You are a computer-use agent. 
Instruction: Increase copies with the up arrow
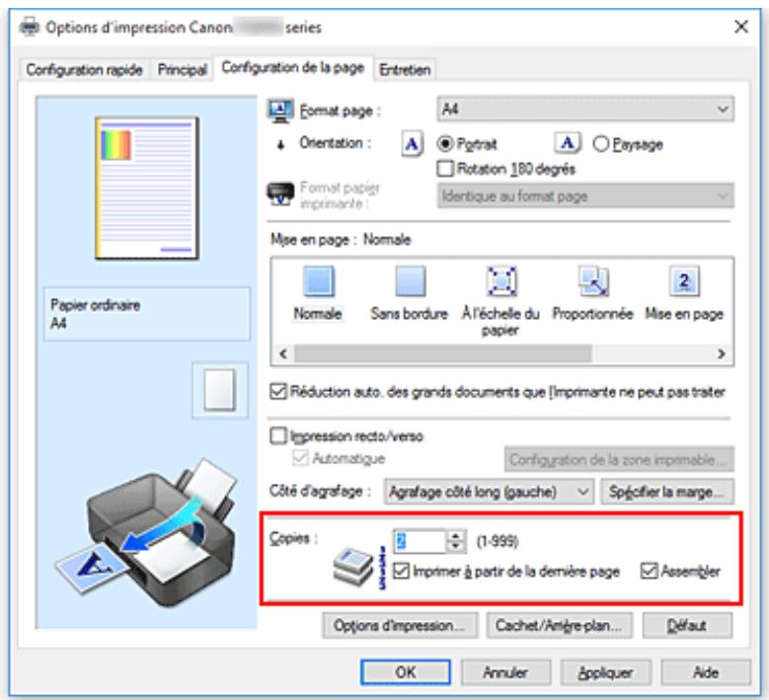click(x=456, y=535)
